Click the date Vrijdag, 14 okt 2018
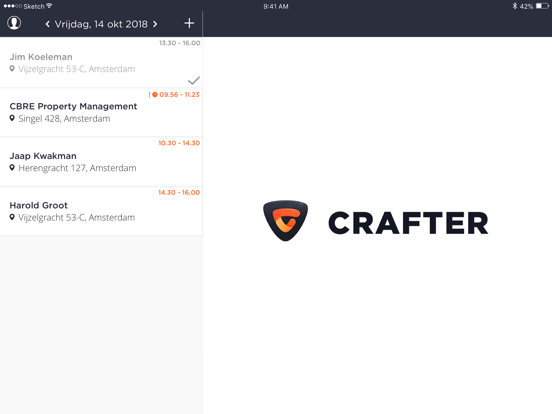The width and height of the screenshot is (552, 414). [x=101, y=24]
